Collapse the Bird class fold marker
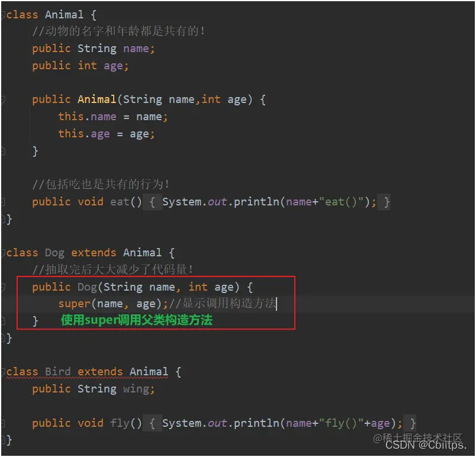476x457 pixels. [x=3, y=372]
